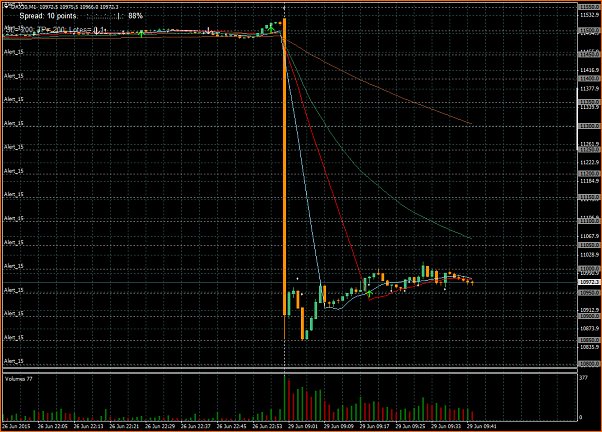Click the Alert_15 label at the 11400.0 level
This screenshot has width=602, height=432.
14,76
